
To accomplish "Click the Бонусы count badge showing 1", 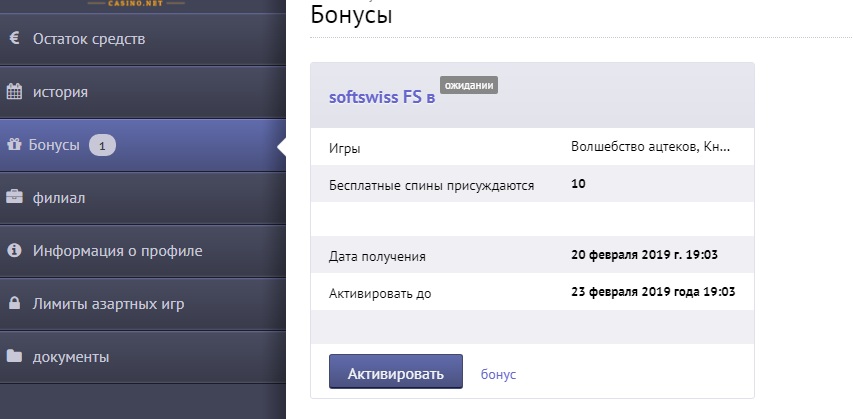I will tap(103, 146).
